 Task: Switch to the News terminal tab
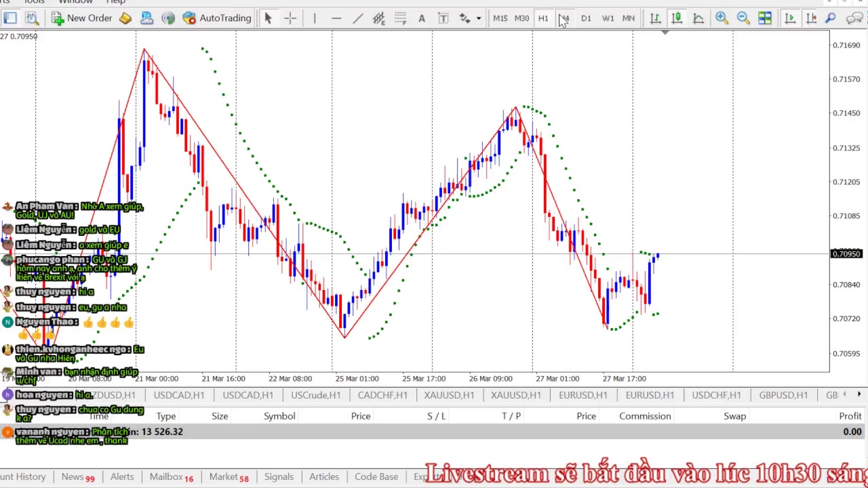click(x=78, y=477)
